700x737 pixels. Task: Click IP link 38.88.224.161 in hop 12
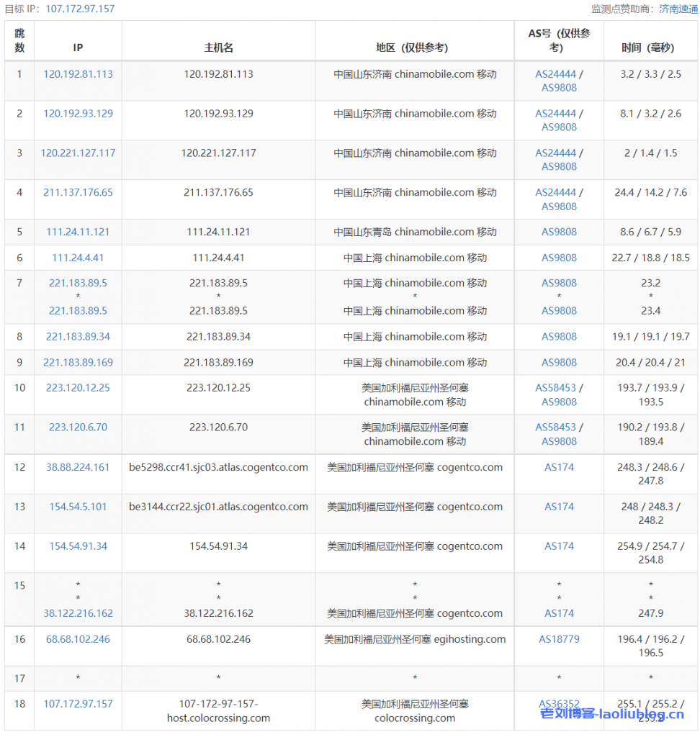point(77,466)
